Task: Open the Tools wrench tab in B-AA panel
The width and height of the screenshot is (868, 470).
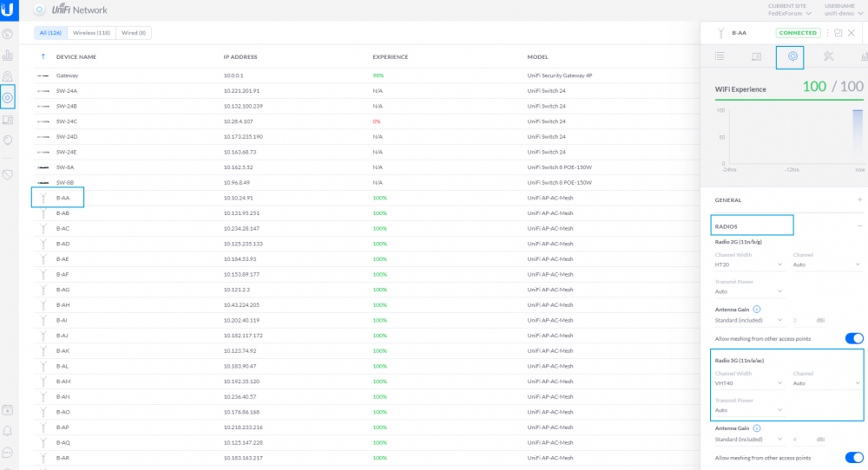Action: [x=828, y=56]
